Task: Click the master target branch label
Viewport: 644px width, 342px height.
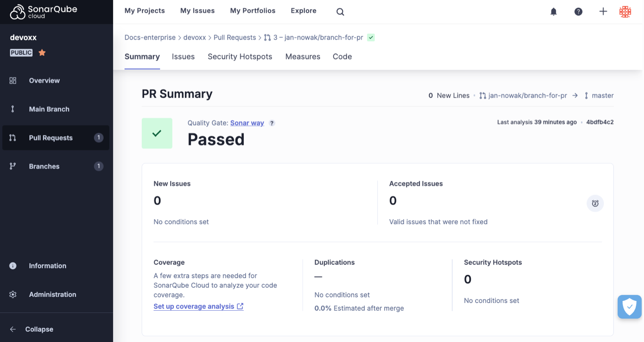Action: [x=603, y=96]
